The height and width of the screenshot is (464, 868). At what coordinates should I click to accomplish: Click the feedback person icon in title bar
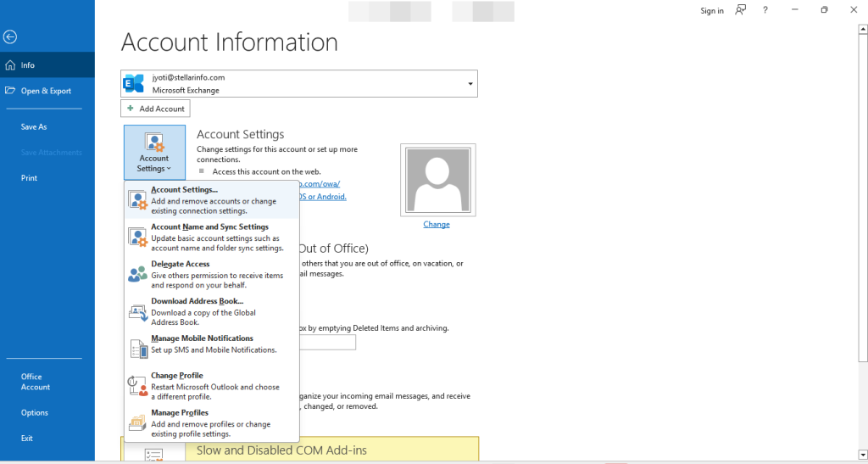[x=740, y=10]
